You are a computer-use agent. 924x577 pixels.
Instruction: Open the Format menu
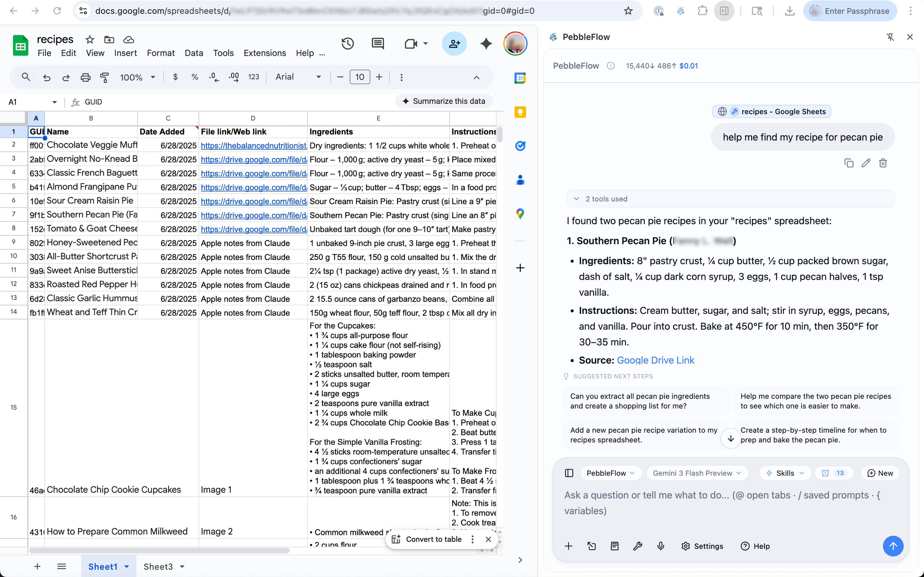coord(161,53)
